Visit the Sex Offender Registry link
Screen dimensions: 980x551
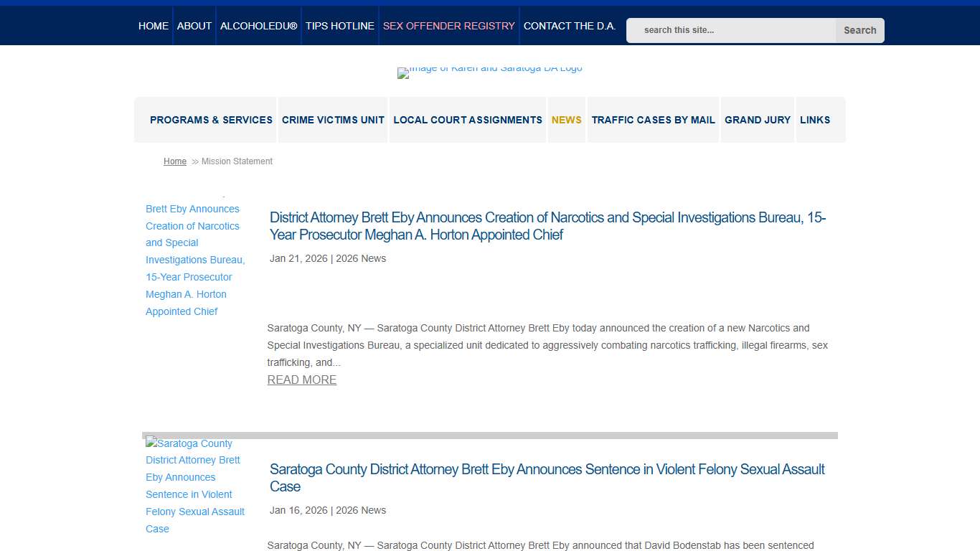tap(449, 26)
